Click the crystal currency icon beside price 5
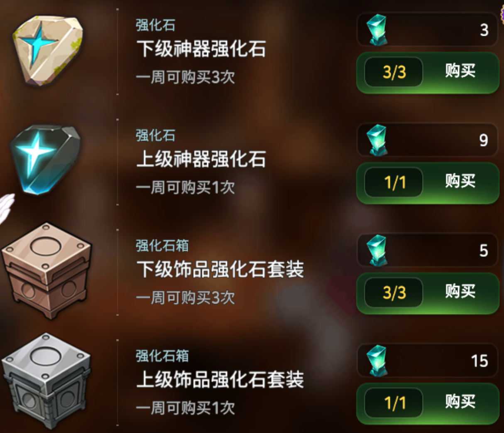This screenshot has width=504, height=433. 377,250
